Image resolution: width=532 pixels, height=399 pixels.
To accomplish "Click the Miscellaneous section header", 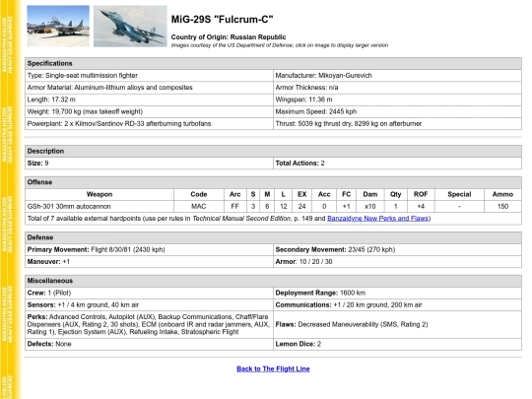I will 273,281.
